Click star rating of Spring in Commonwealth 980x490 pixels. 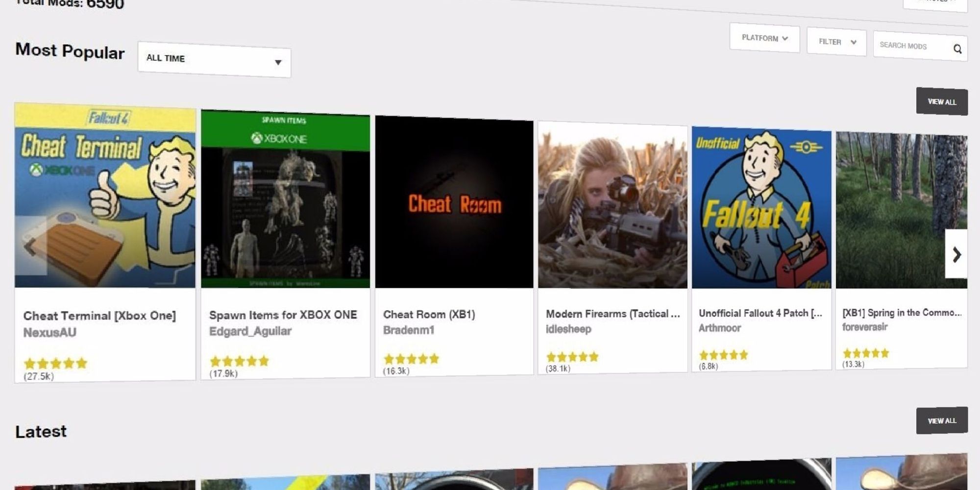[x=866, y=353]
